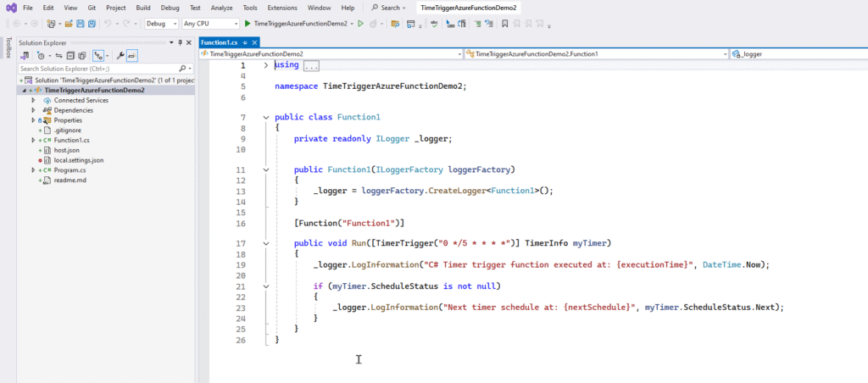
Task: Click Switch Views icon in Solution Explorer
Action: tap(25, 56)
